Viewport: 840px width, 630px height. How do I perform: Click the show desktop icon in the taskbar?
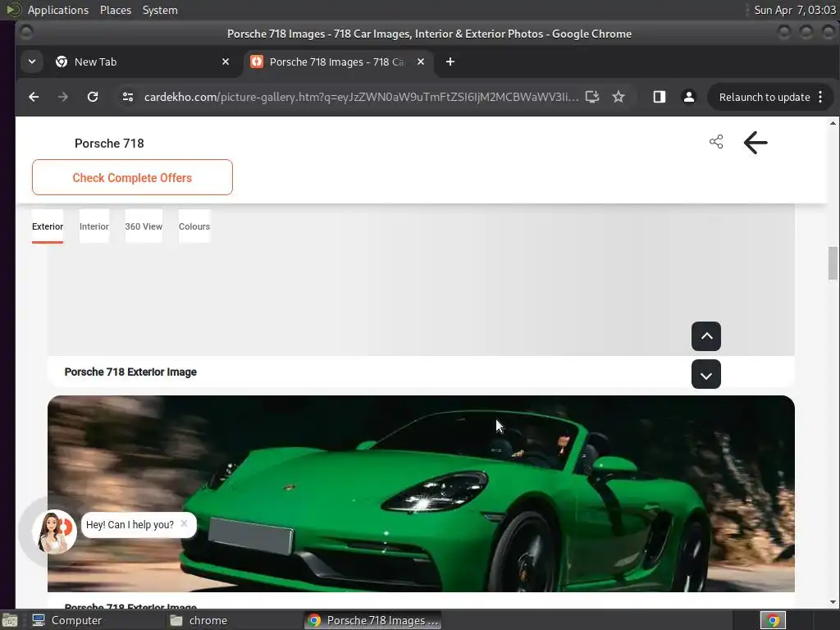coord(10,620)
